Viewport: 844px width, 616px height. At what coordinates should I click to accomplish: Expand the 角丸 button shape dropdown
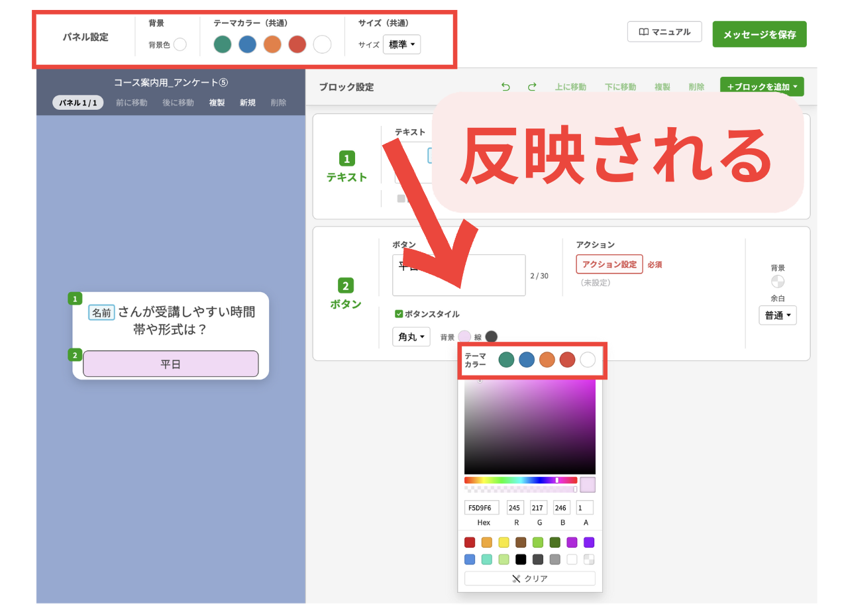[x=411, y=336]
